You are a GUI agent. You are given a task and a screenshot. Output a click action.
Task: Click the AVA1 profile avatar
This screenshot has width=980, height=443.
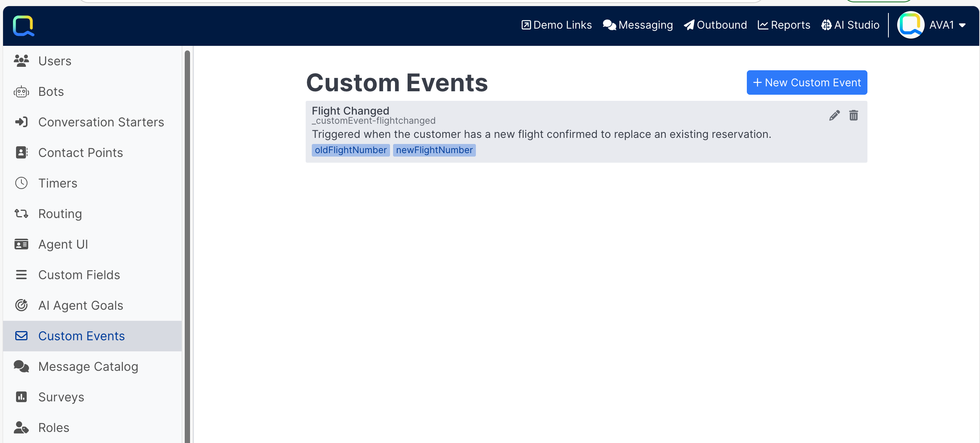coord(911,25)
